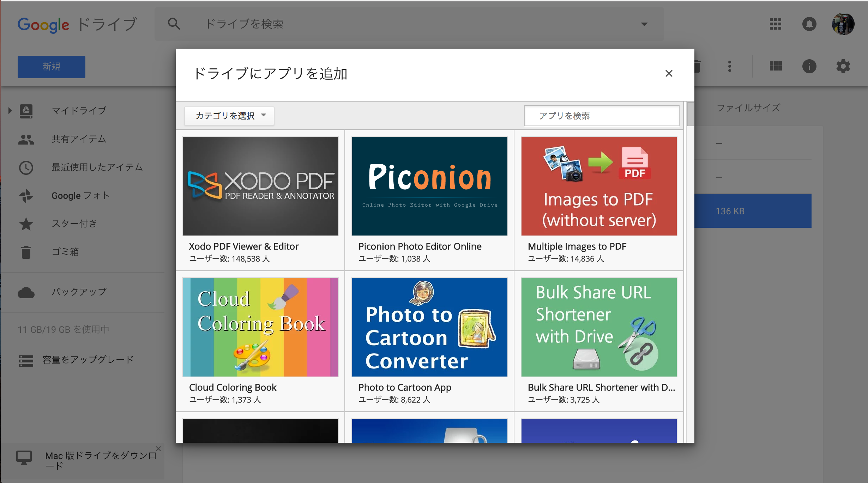Click the 共有アイテム people icon
Viewport: 868px width, 483px height.
(x=26, y=140)
